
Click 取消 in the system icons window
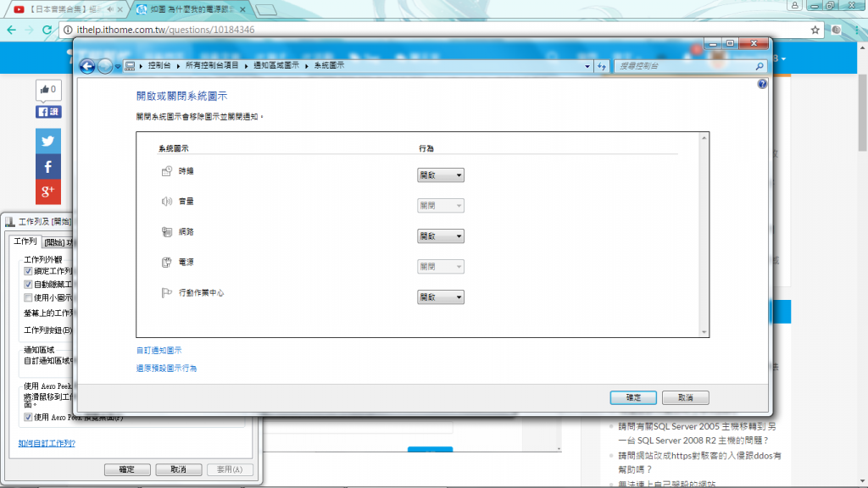click(x=685, y=397)
